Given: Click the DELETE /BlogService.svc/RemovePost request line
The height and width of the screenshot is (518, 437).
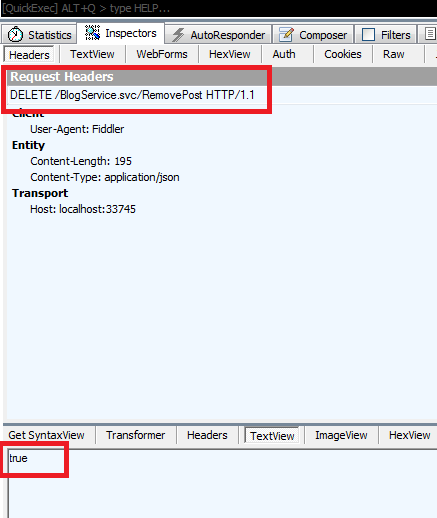Looking at the screenshot, I should click(x=132, y=95).
